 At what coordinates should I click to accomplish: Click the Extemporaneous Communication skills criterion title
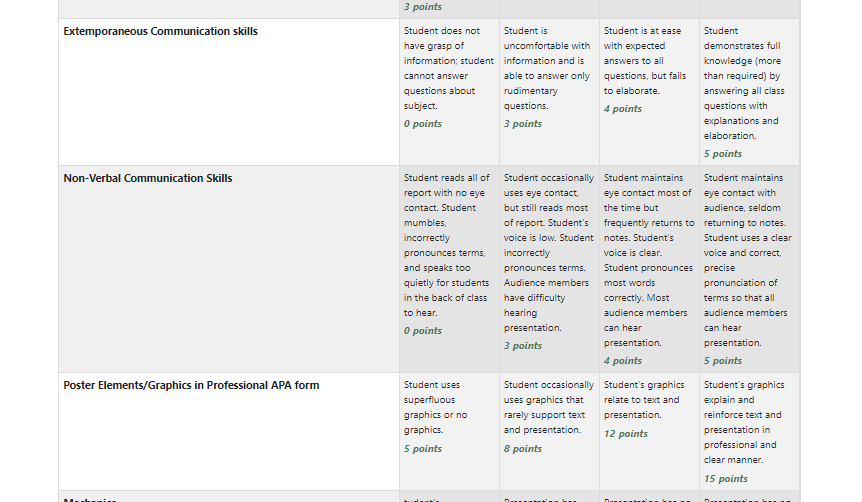161,31
